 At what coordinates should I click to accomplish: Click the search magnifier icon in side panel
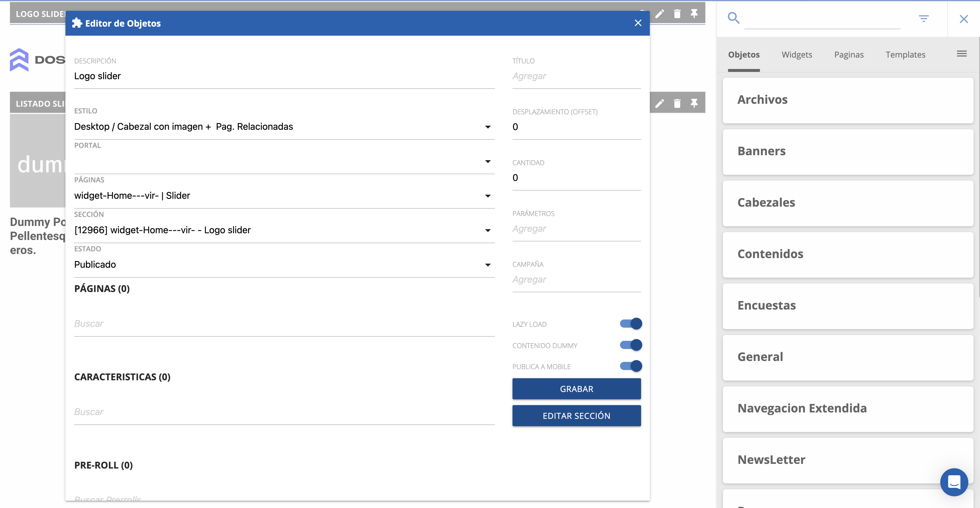point(733,18)
